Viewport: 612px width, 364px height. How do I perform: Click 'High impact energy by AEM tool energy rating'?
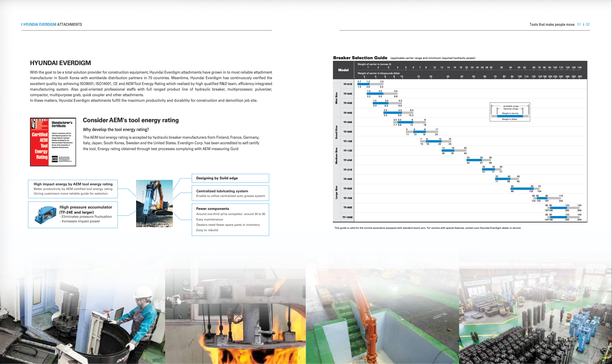[73, 184]
